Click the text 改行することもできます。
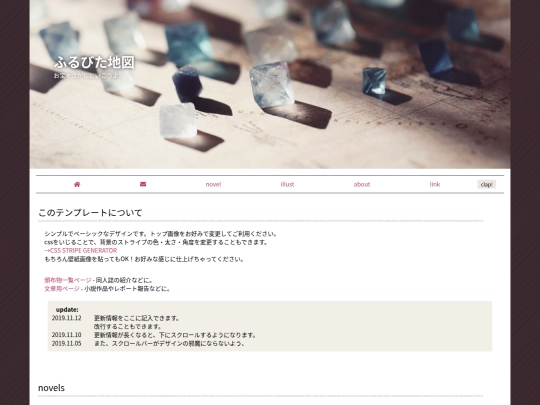Screen dimensions: 540x405 click(128, 326)
